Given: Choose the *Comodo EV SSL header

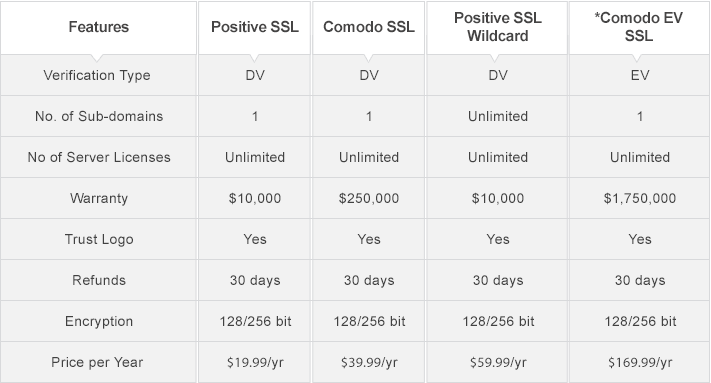Looking at the screenshot, I should click(x=639, y=27).
